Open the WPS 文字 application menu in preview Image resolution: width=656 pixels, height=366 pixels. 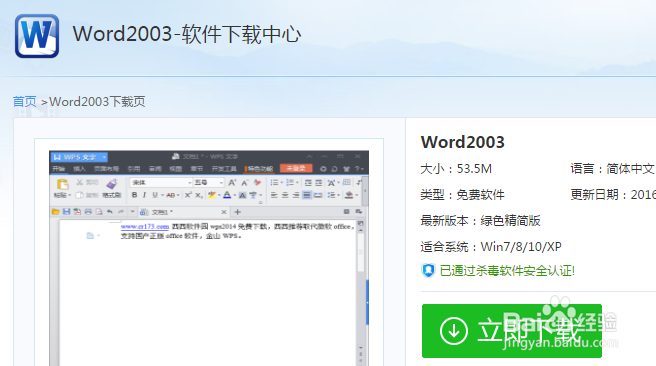(x=79, y=157)
